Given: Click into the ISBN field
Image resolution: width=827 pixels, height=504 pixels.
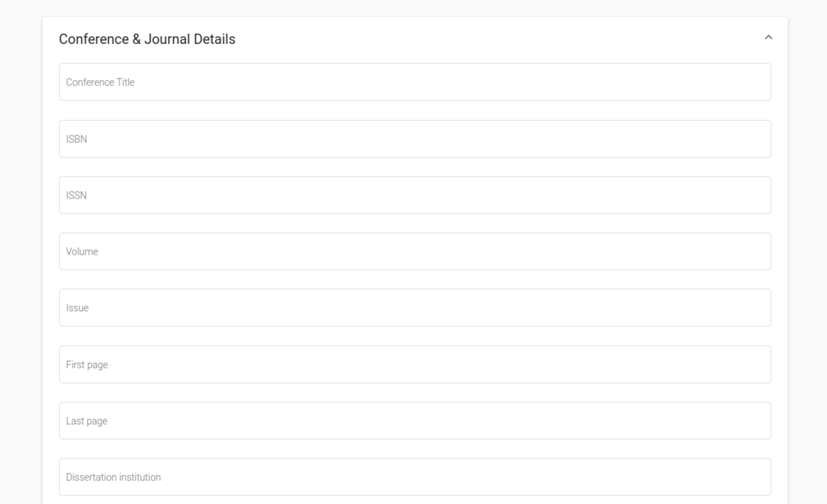Looking at the screenshot, I should [415, 139].
